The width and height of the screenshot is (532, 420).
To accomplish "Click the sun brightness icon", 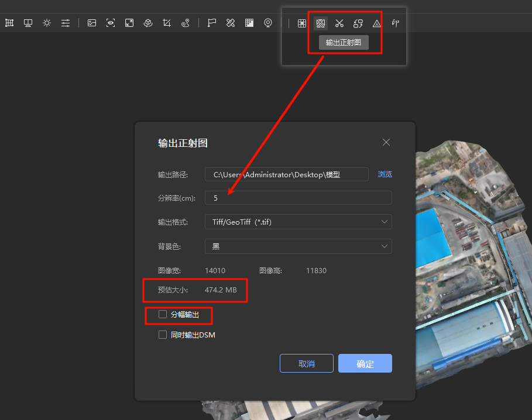I will pos(47,23).
